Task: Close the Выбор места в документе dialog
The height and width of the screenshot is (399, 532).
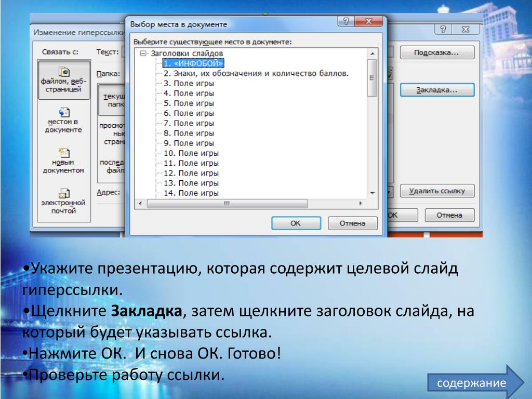Action: [369, 21]
